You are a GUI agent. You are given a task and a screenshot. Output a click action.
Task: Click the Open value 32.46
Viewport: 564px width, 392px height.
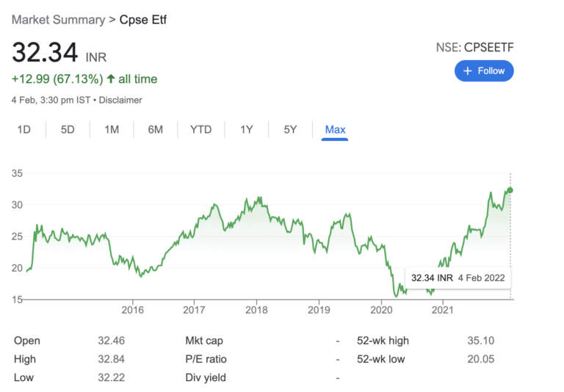tap(111, 341)
